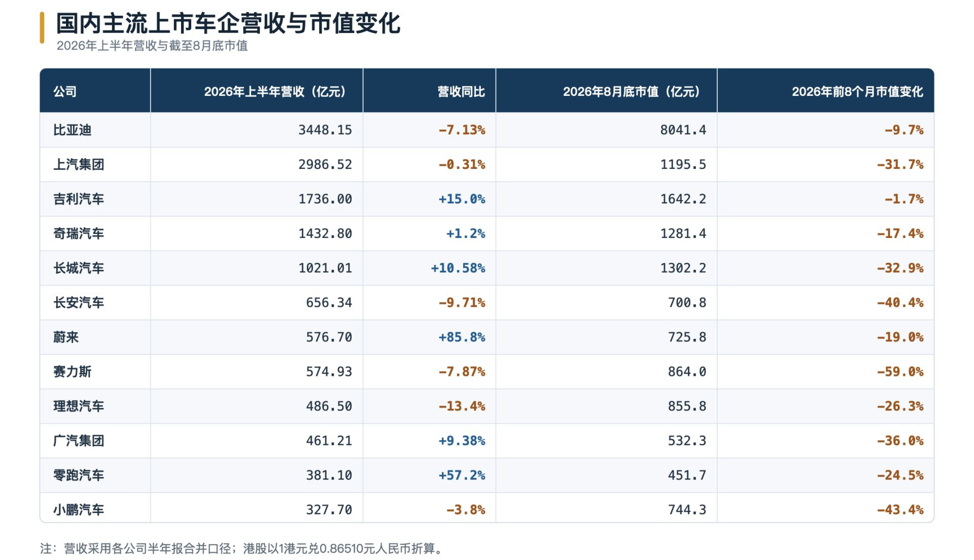Click 长安汽车 revenue change -9.71%
974x560 pixels.
point(462,302)
